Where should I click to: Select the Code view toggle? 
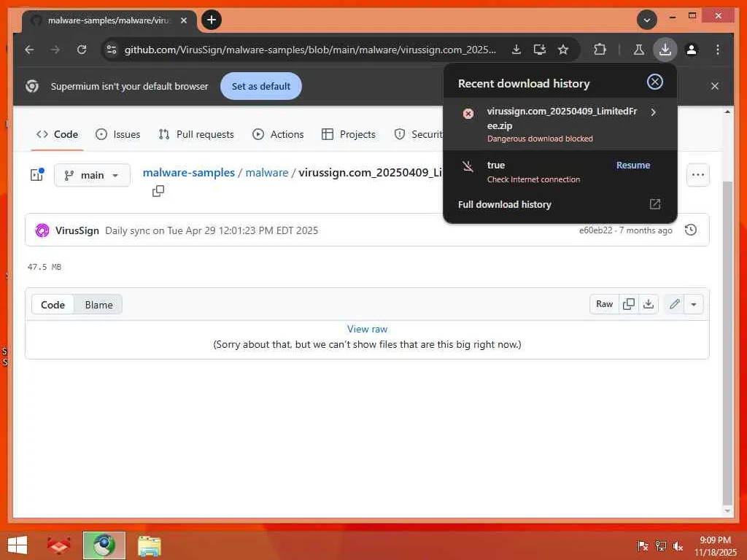(53, 305)
